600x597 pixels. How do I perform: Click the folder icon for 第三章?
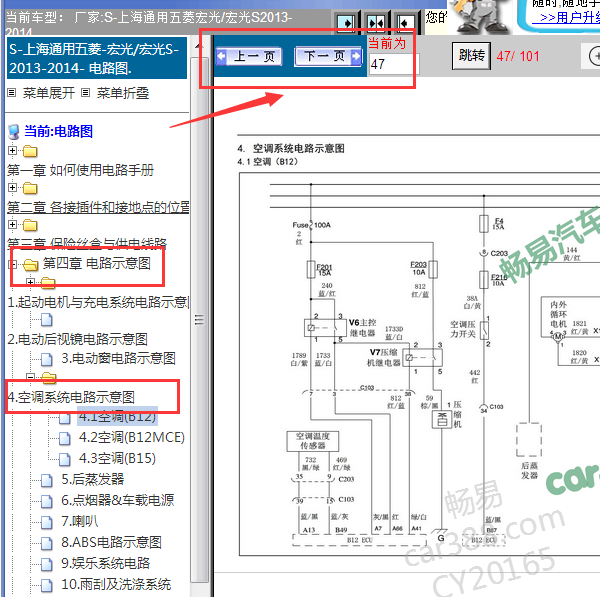[x=30, y=225]
